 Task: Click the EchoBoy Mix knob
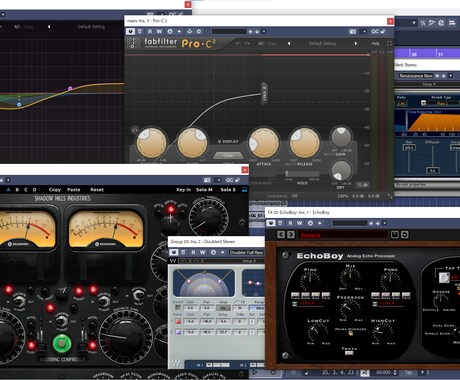tap(350, 278)
